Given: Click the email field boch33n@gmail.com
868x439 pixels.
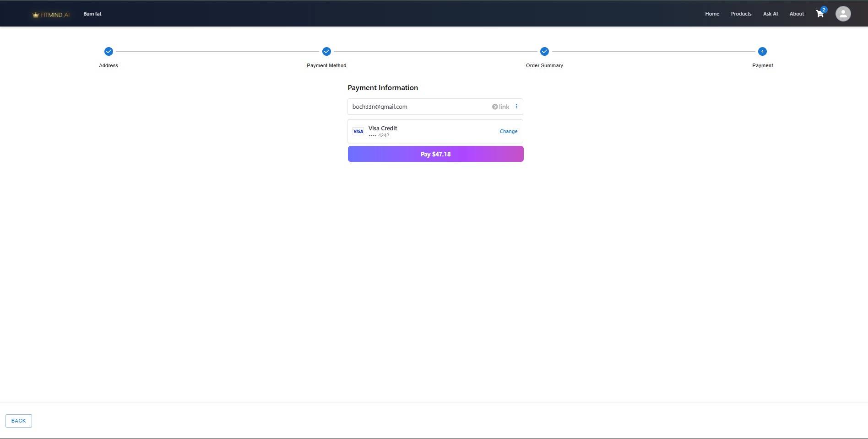Looking at the screenshot, I should (x=435, y=107).
